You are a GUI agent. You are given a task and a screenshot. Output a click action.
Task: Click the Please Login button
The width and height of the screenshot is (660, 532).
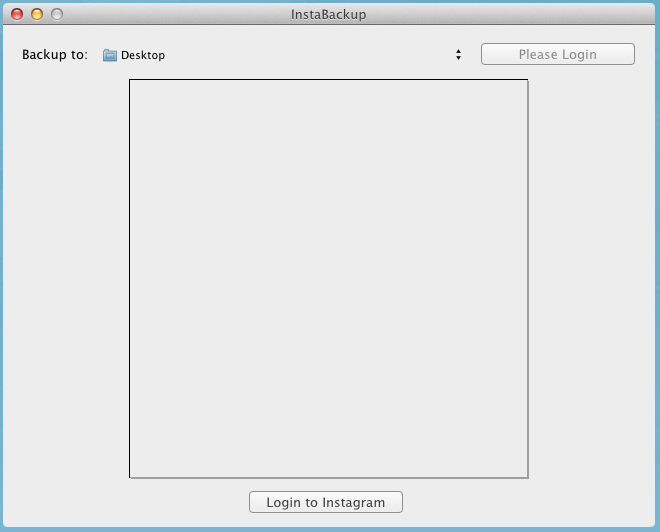[558, 54]
